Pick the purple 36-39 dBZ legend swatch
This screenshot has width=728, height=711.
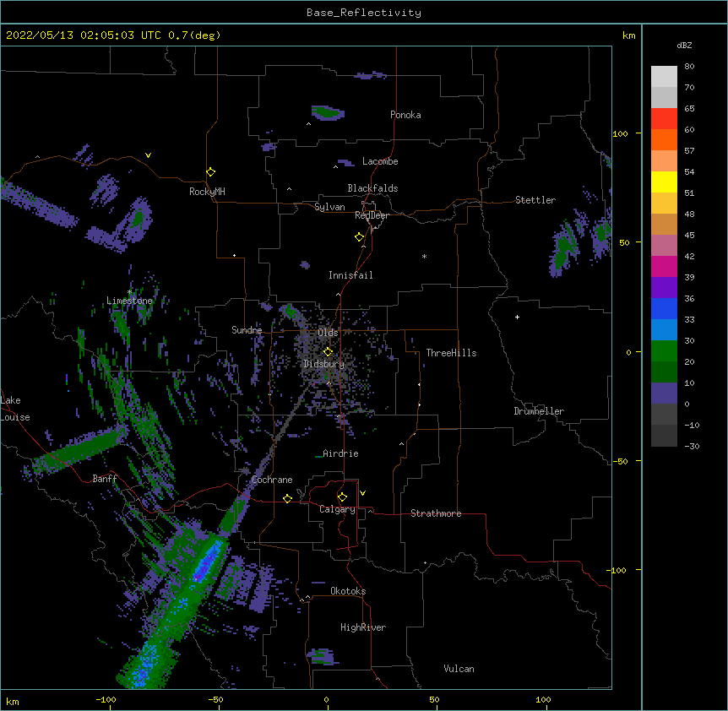tap(664, 288)
